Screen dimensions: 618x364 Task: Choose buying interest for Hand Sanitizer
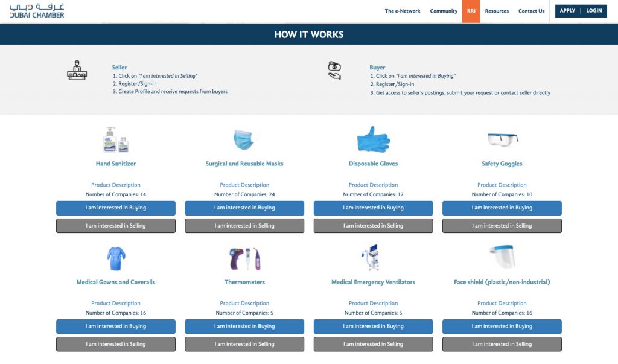pyautogui.click(x=115, y=208)
